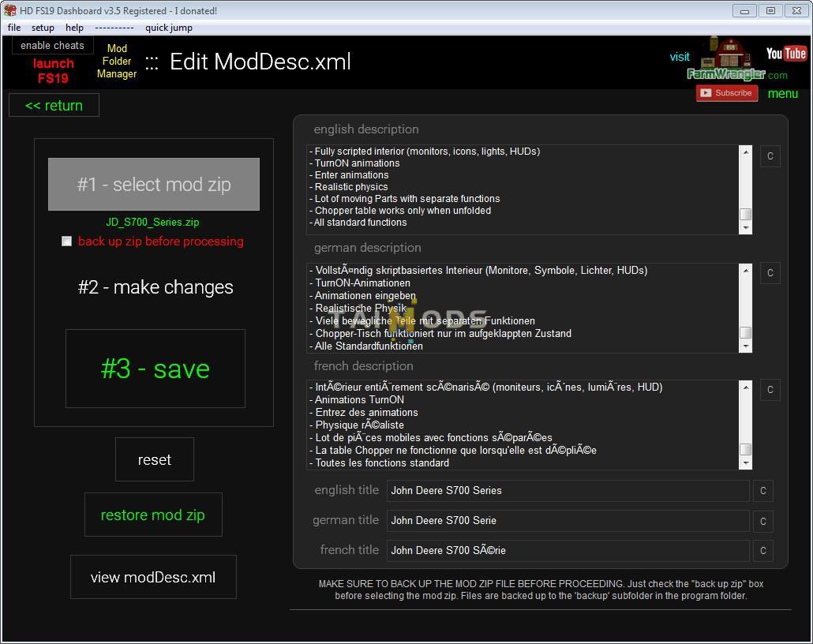Click 'Chopper table works only when unfolded' line
This screenshot has height=644, width=813.
pos(400,211)
